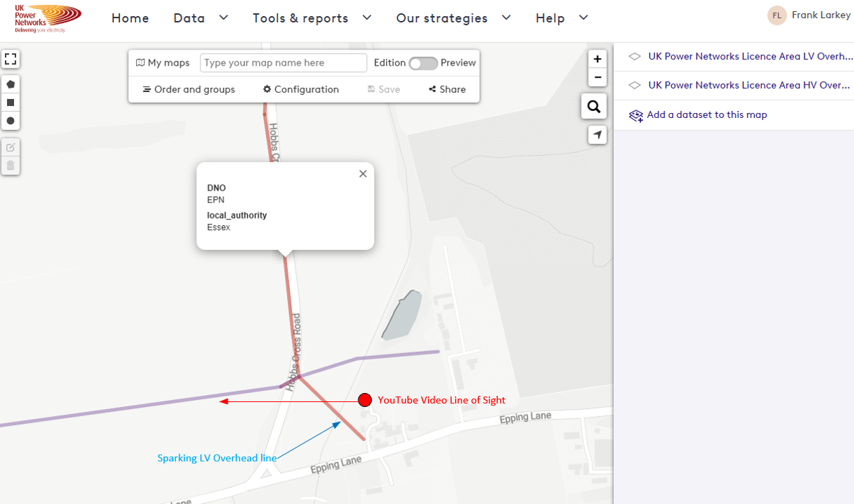This screenshot has height=504, width=854.
Task: Click the purple HV overhead line on map
Action: (x=140, y=405)
